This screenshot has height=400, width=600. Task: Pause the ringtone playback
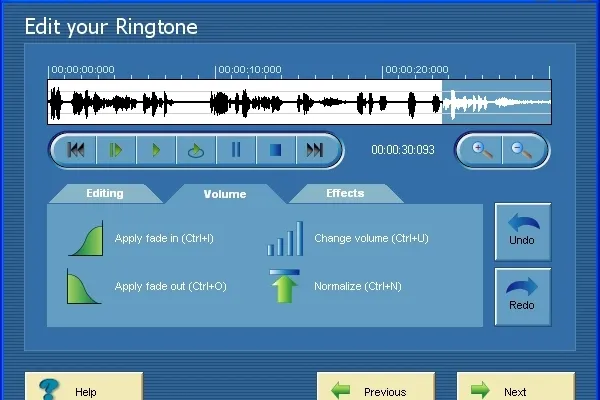coord(236,150)
